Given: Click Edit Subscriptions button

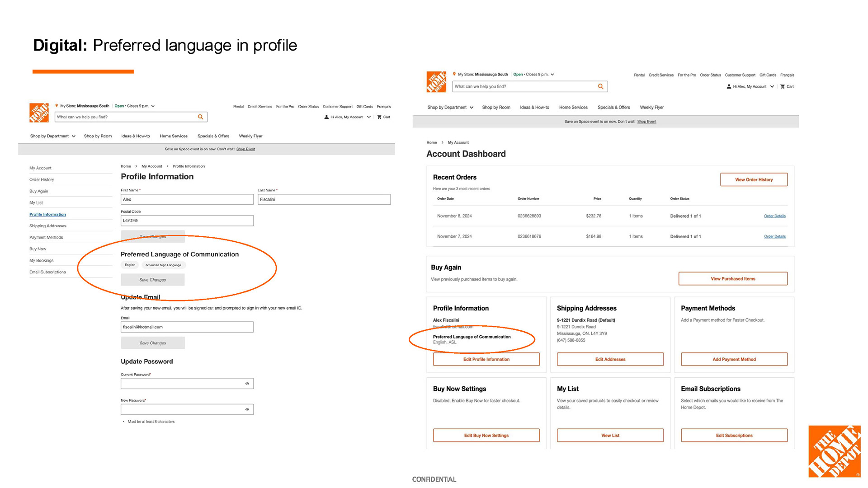Looking at the screenshot, I should pos(734,436).
